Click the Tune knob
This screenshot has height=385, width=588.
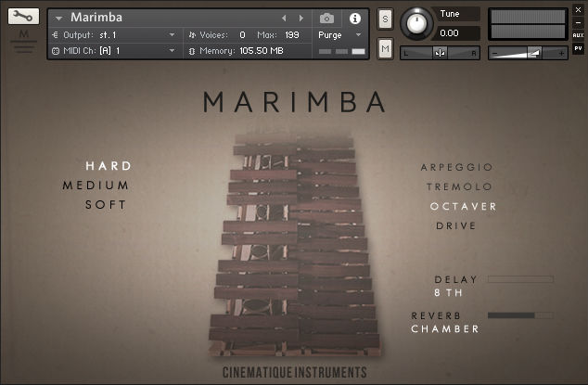pyautogui.click(x=416, y=23)
